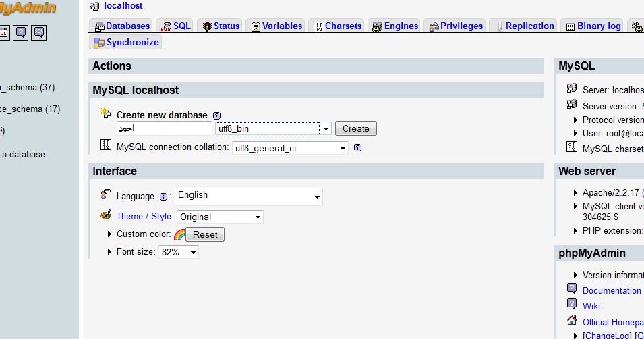Open the Original theme dropdown

(220, 217)
